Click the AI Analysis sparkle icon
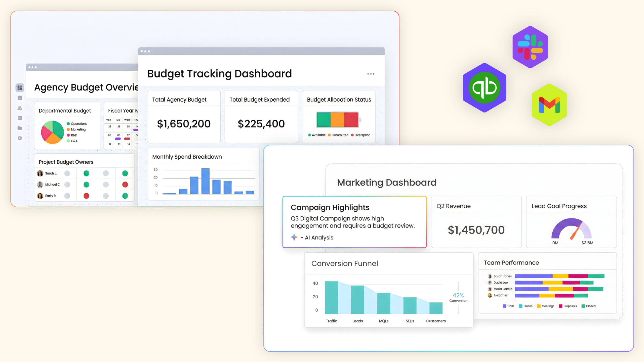This screenshot has height=362, width=644. click(x=294, y=237)
